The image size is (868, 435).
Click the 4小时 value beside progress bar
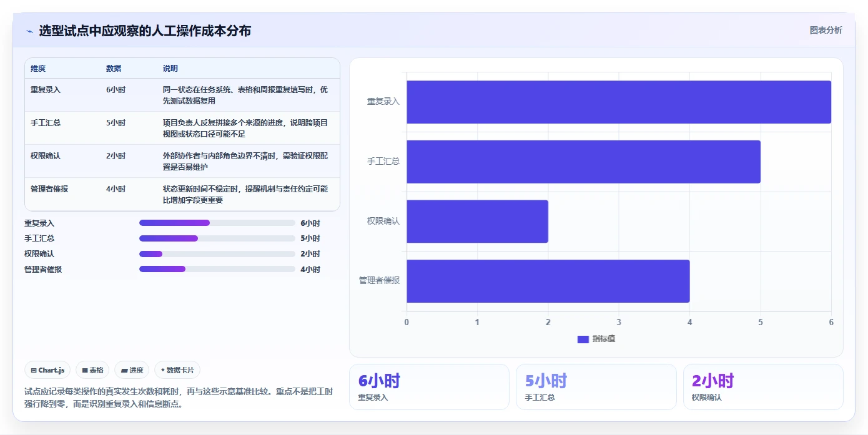click(x=310, y=270)
